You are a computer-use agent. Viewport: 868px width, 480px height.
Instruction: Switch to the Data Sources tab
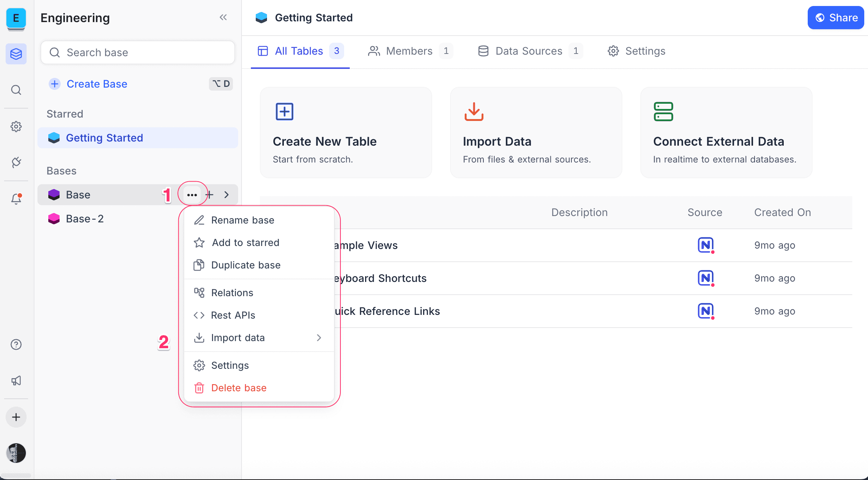[529, 51]
